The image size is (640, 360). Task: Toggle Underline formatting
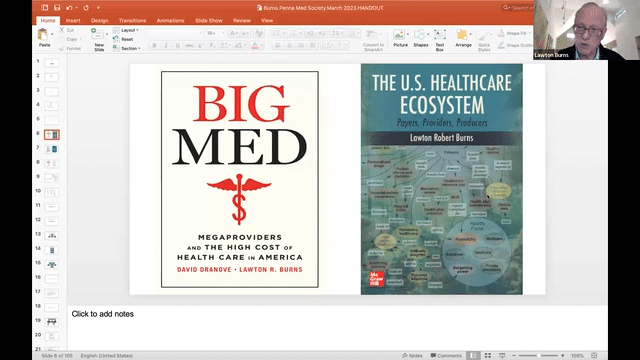point(178,45)
